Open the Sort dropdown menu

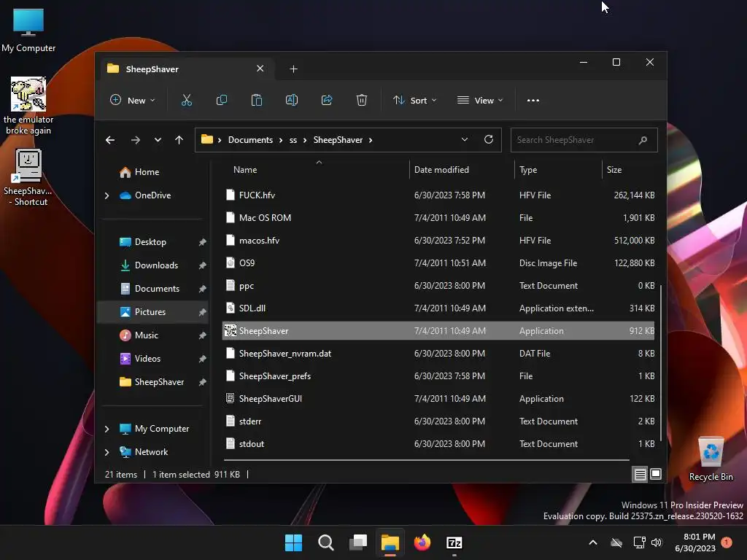414,100
